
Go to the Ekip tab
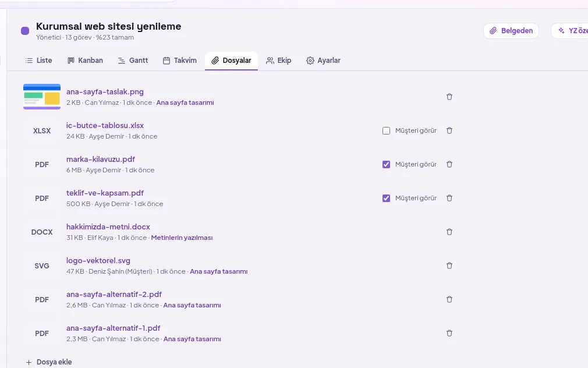click(x=279, y=61)
